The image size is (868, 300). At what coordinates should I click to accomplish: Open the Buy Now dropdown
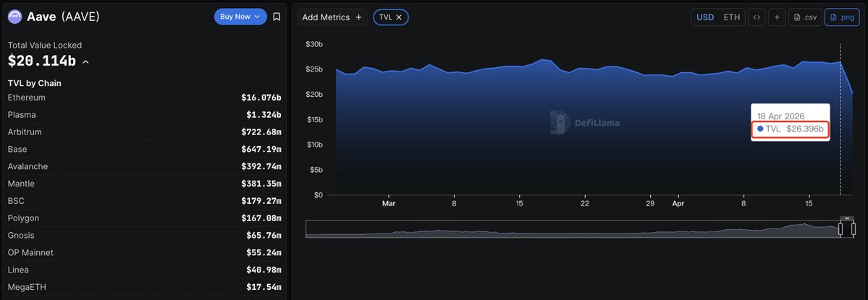[240, 17]
